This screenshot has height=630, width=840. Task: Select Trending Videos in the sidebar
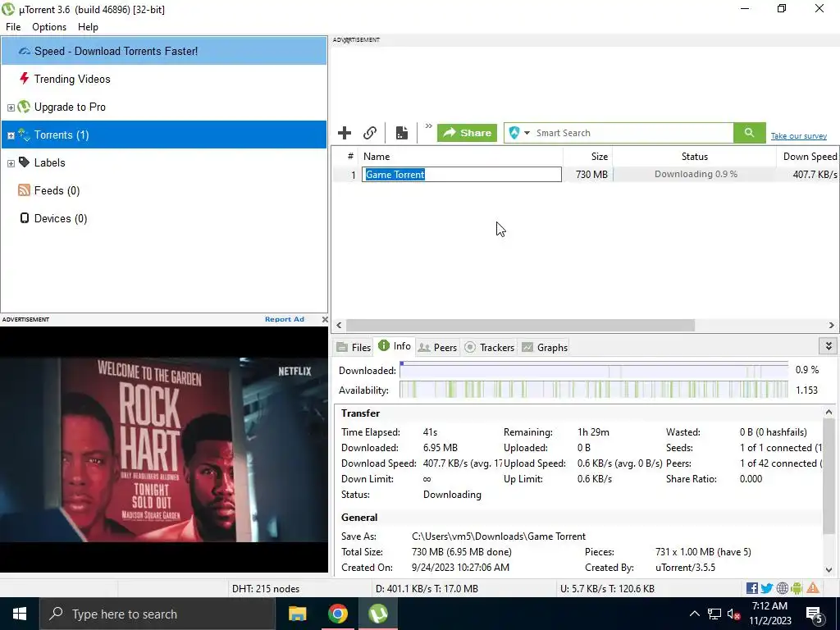[164, 79]
